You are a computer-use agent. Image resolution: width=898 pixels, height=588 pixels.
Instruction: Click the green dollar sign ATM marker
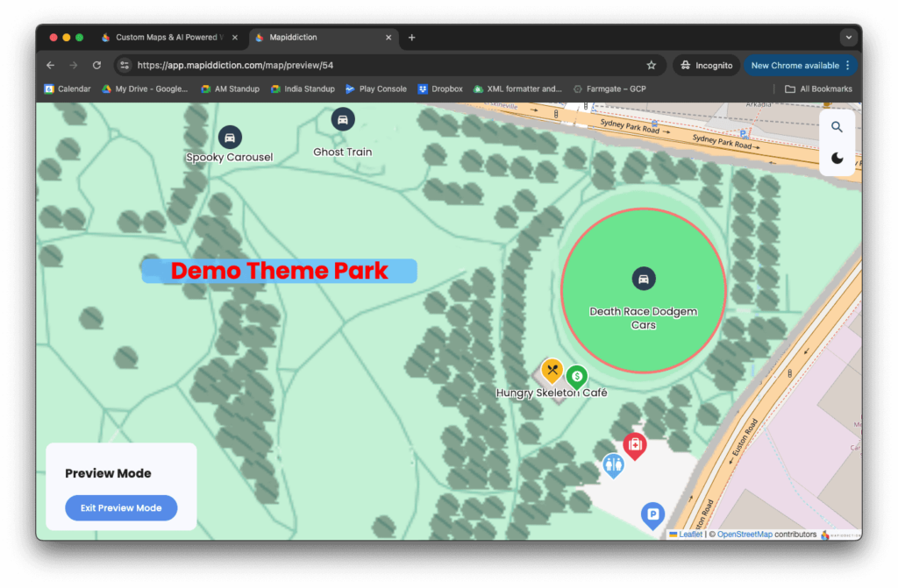(x=576, y=376)
